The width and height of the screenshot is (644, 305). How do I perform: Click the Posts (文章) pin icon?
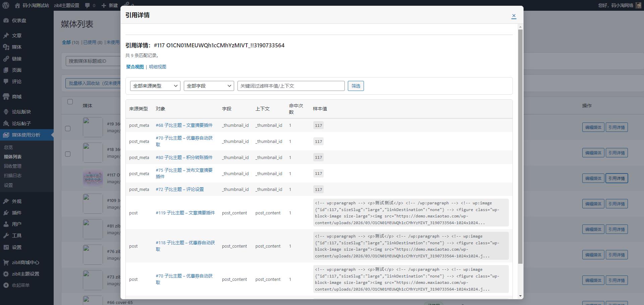(x=6, y=36)
